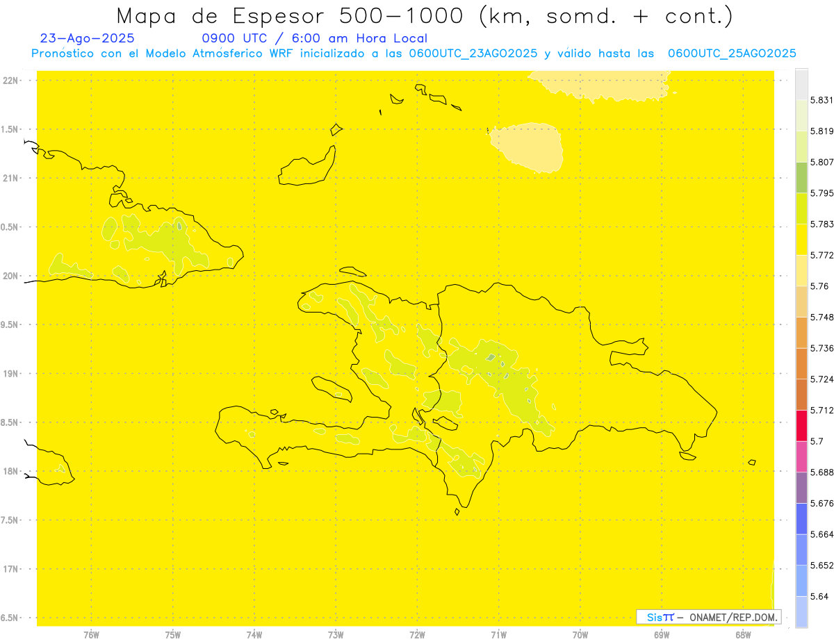Click the 19N latitude label
834x644 pixels.
click(10, 373)
